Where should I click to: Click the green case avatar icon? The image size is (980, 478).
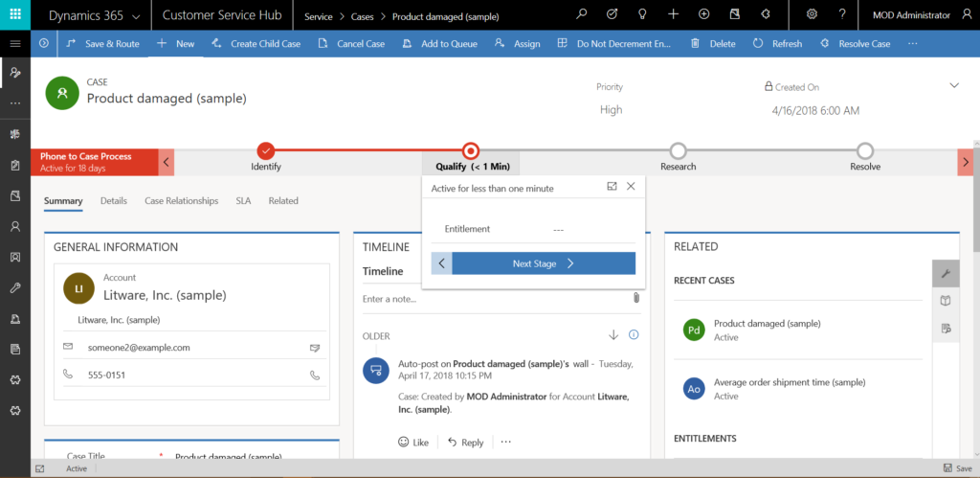[62, 93]
